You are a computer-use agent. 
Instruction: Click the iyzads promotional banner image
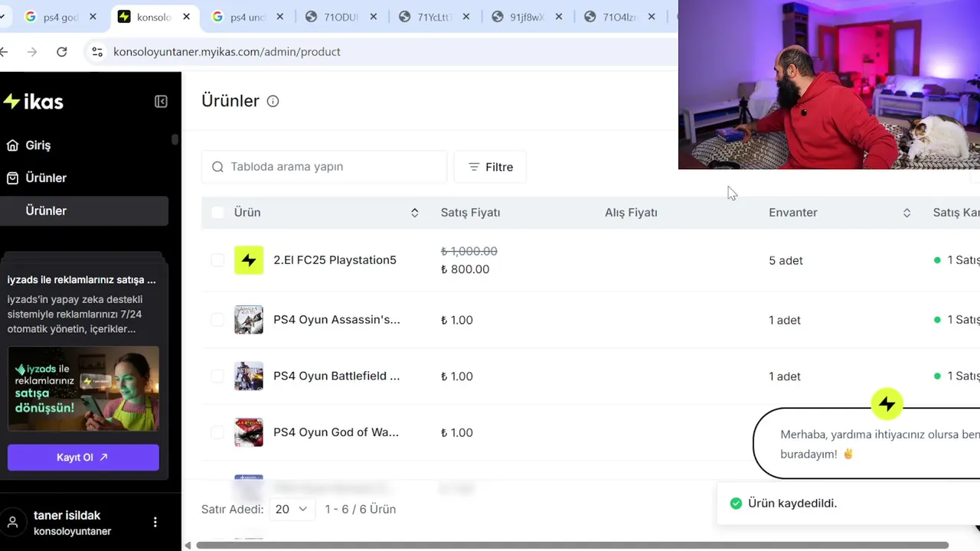83,389
